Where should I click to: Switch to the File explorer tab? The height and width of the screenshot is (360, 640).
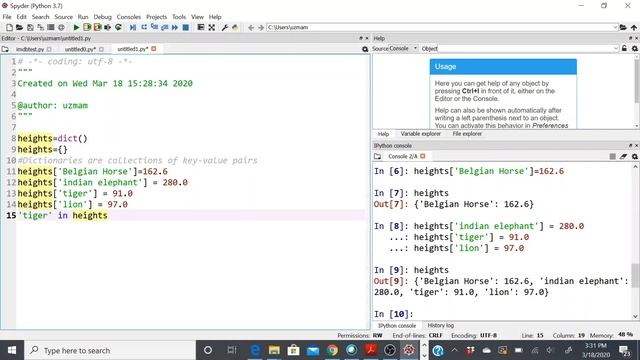[467, 134]
